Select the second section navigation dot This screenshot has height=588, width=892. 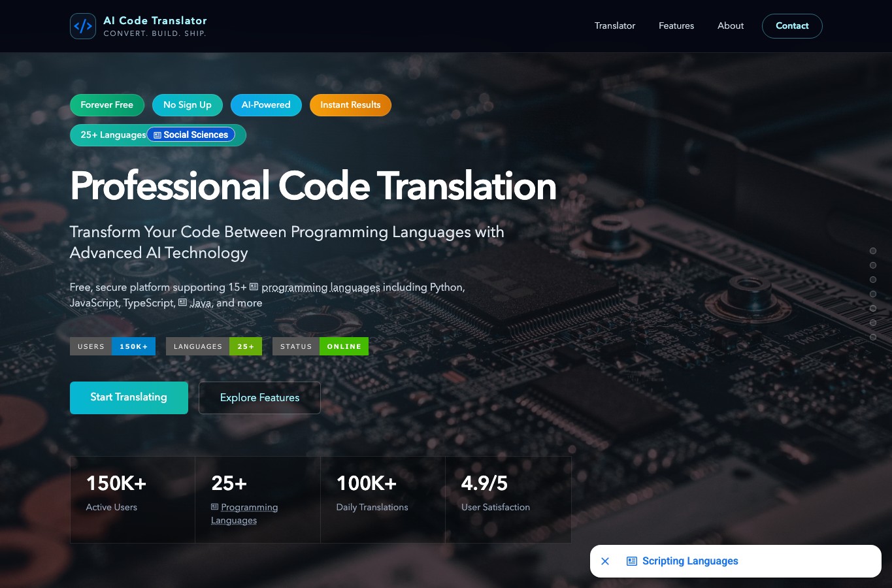873,265
